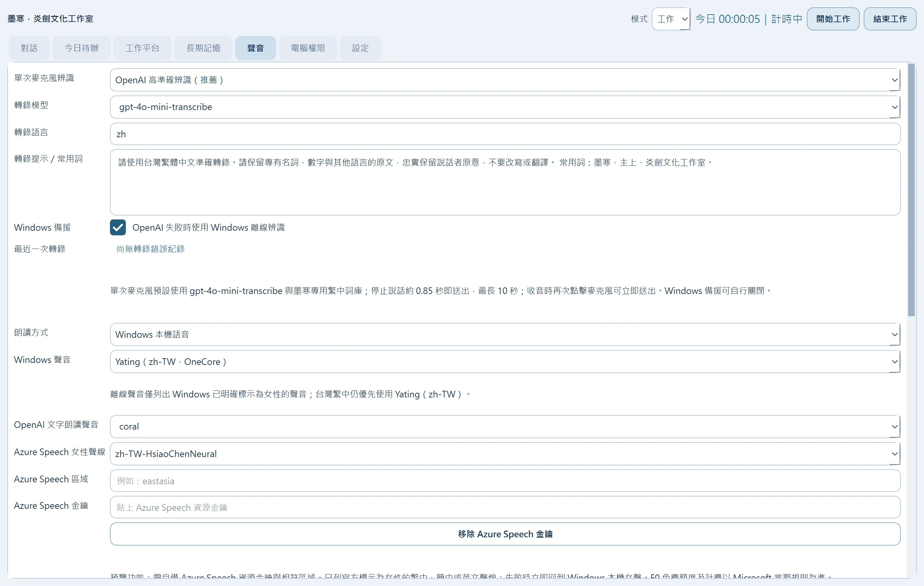Open the 模式 dropdown showing 工作
The width and height of the screenshot is (924, 586).
671,19
